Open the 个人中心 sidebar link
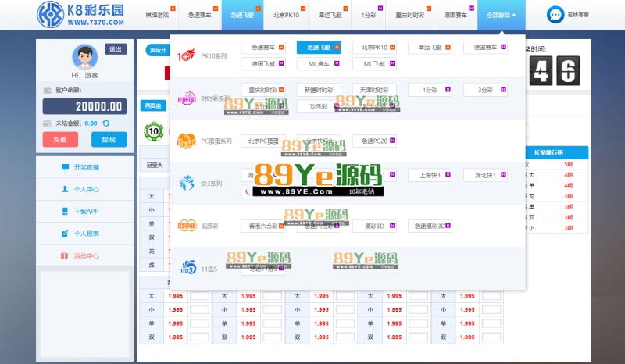 [85, 189]
